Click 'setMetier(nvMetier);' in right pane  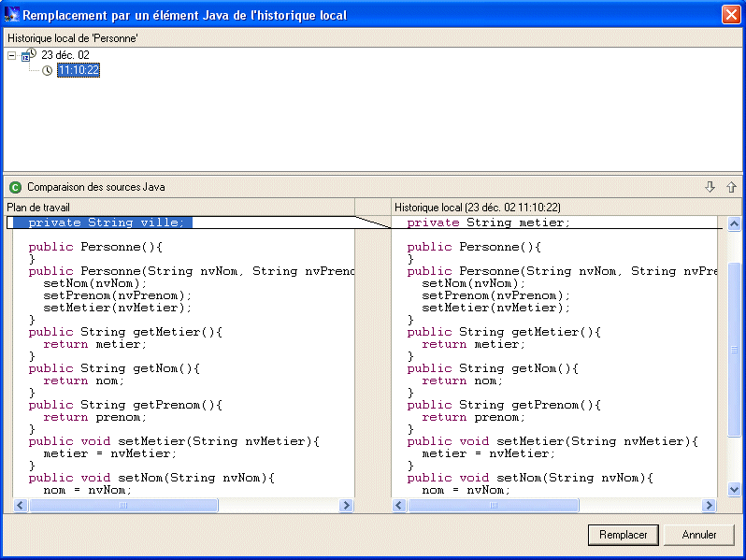[x=495, y=308]
